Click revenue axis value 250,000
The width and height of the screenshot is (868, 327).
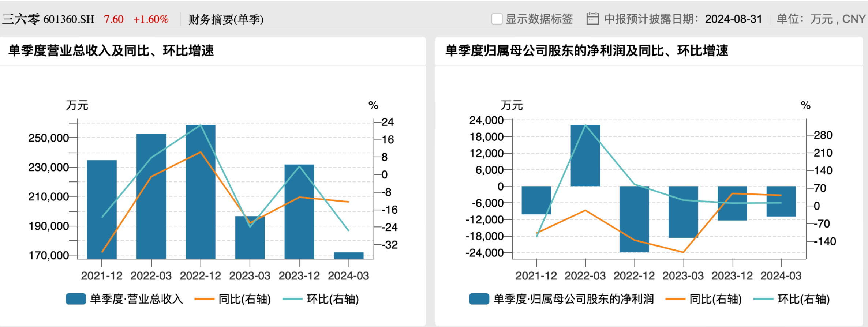tap(49, 138)
